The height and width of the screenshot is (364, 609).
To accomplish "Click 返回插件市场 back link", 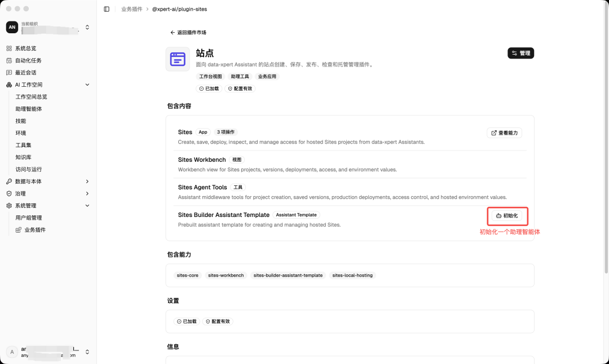I will (188, 33).
